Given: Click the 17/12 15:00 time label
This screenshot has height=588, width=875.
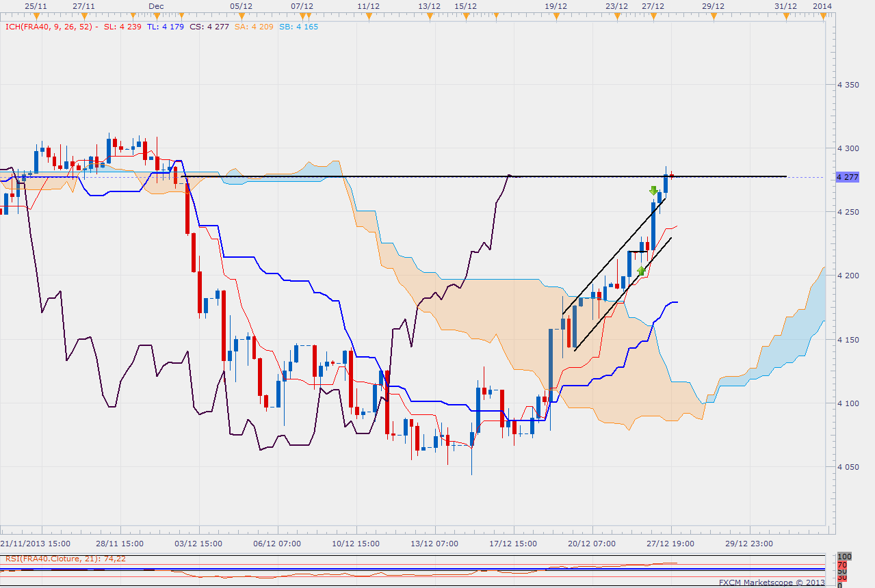Looking at the screenshot, I should [514, 544].
